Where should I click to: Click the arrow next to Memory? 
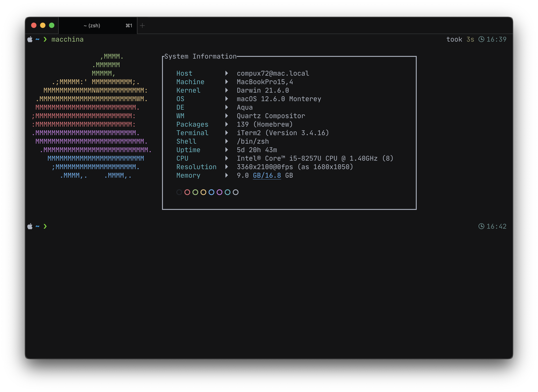point(227,175)
